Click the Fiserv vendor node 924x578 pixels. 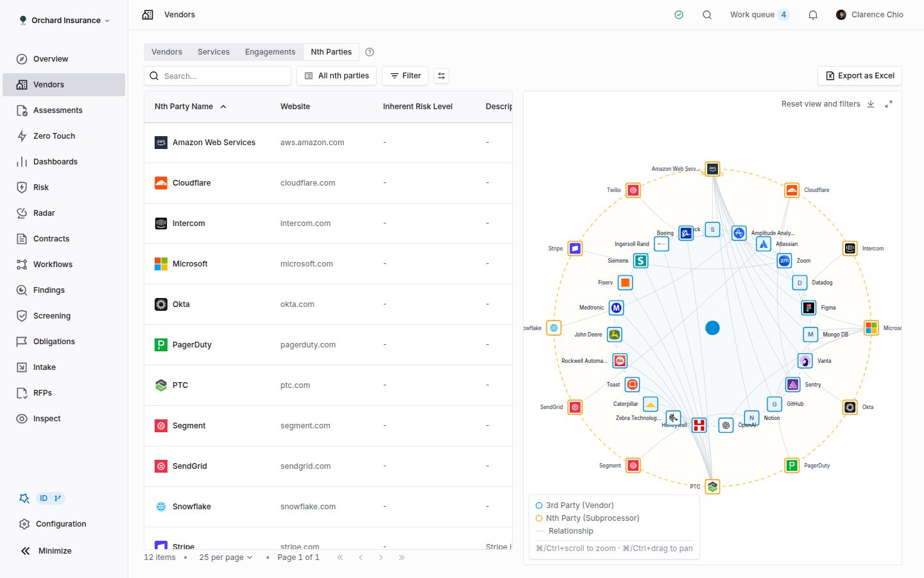tap(625, 283)
